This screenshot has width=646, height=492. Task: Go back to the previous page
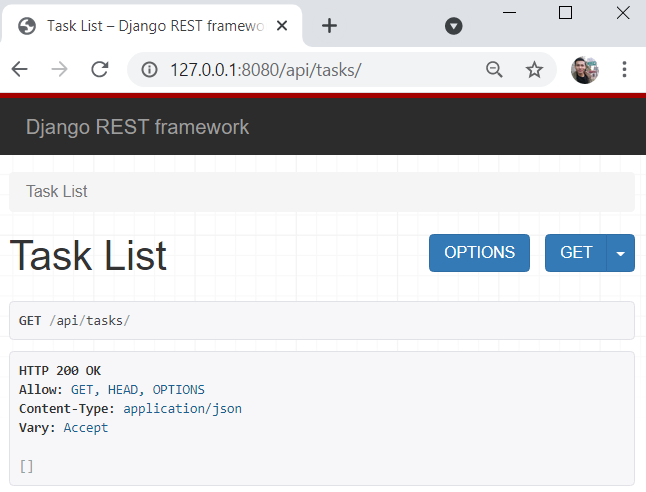pyautogui.click(x=19, y=69)
